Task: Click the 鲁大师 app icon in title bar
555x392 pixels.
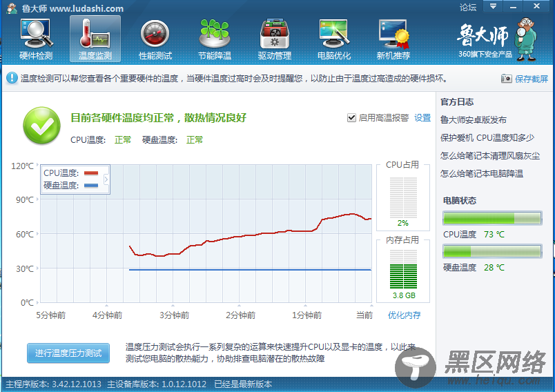Action: tap(12, 8)
